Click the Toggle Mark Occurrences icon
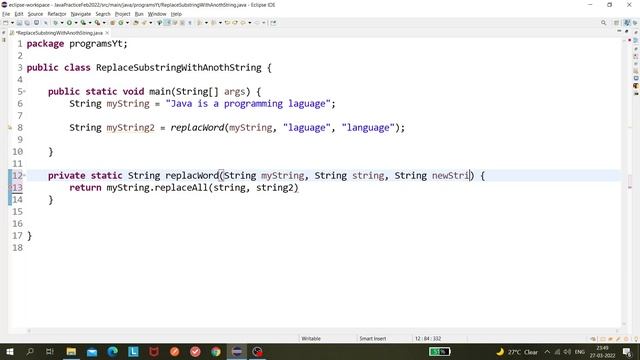This screenshot has width=640, height=360. click(x=167, y=23)
